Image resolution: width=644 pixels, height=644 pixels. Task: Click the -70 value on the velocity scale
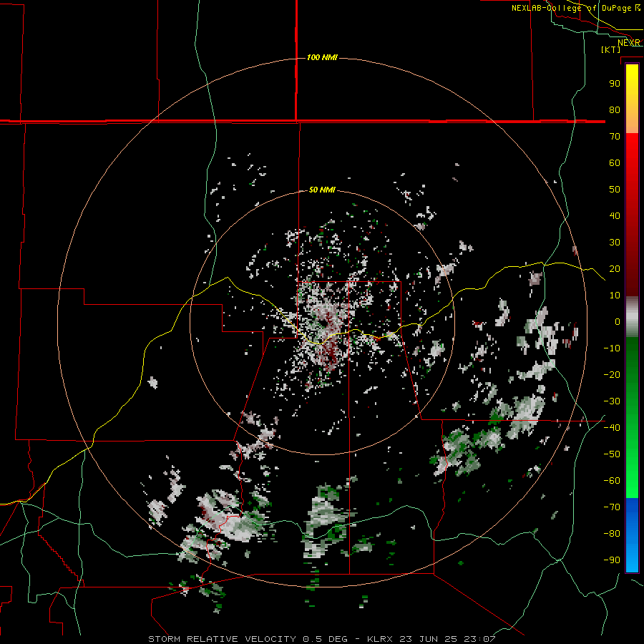(612, 507)
